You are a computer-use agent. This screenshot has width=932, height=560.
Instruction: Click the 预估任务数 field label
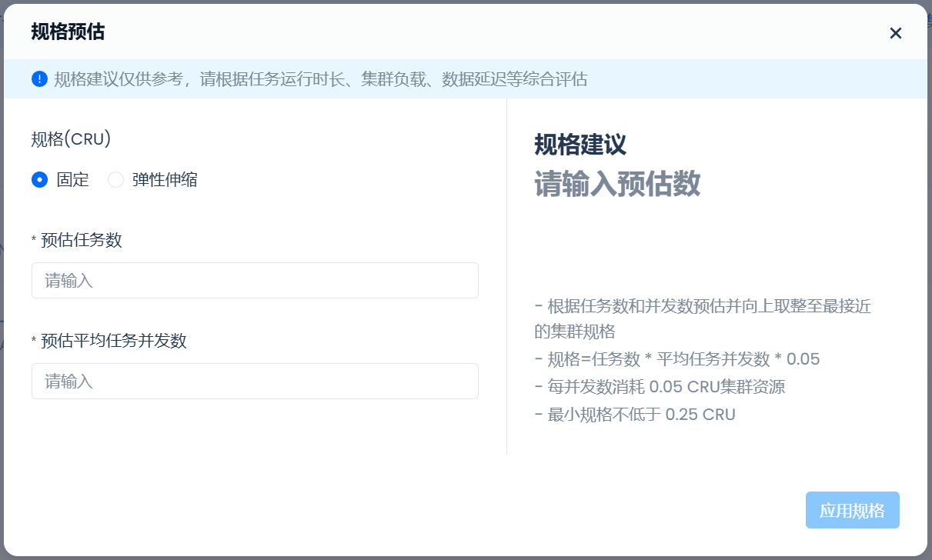point(81,241)
